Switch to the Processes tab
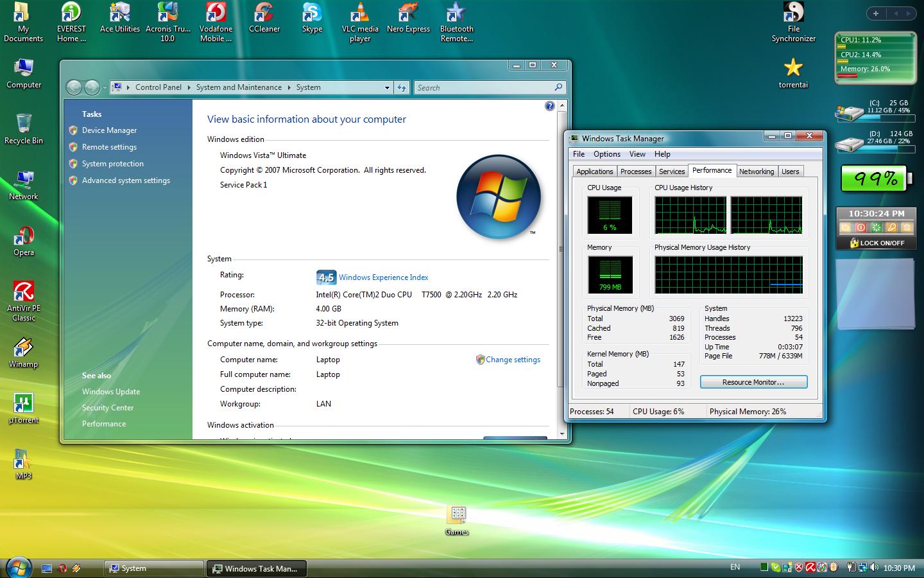This screenshot has height=578, width=924. [x=636, y=171]
